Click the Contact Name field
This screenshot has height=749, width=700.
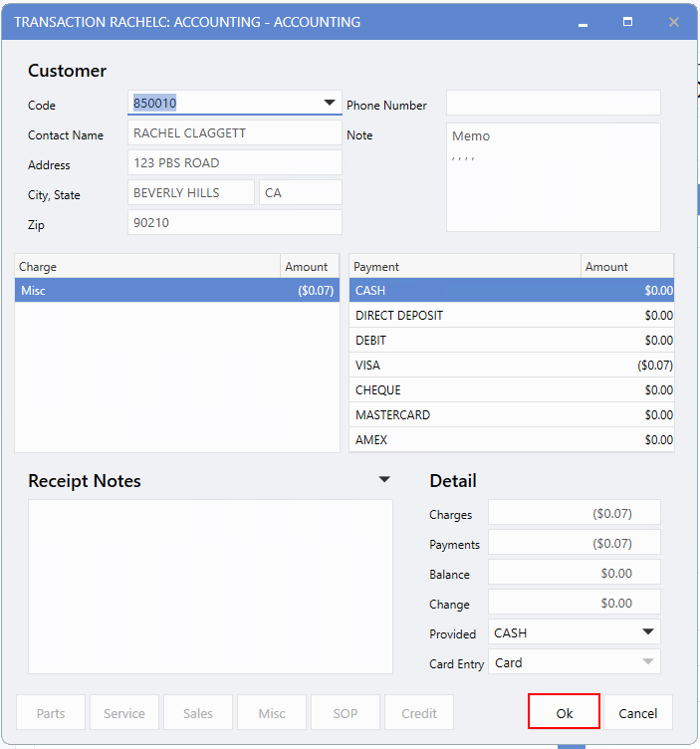coord(234,133)
